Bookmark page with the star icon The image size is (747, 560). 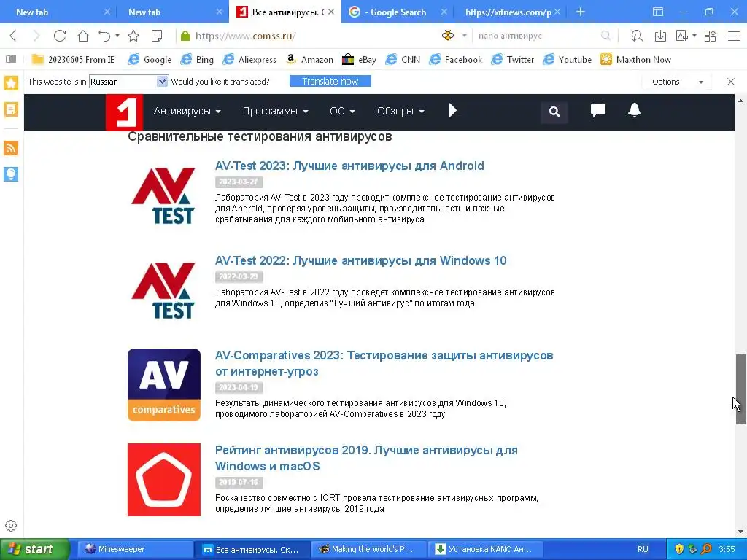click(133, 36)
